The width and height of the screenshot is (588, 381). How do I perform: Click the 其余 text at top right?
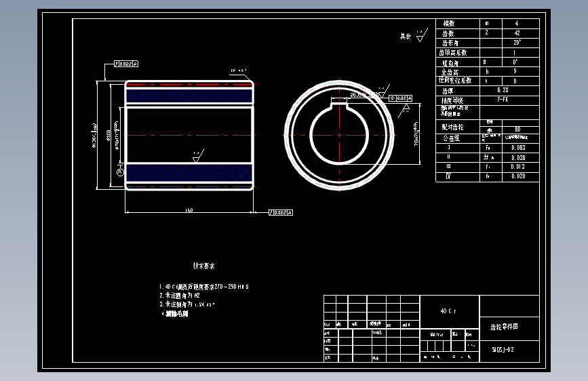(406, 37)
